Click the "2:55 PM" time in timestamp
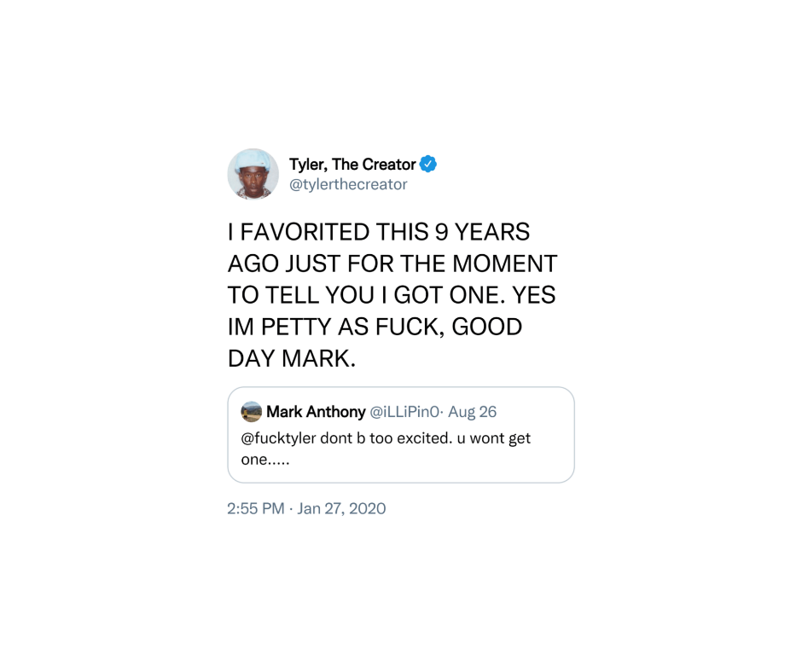This screenshot has height=672, width=802. [x=255, y=508]
